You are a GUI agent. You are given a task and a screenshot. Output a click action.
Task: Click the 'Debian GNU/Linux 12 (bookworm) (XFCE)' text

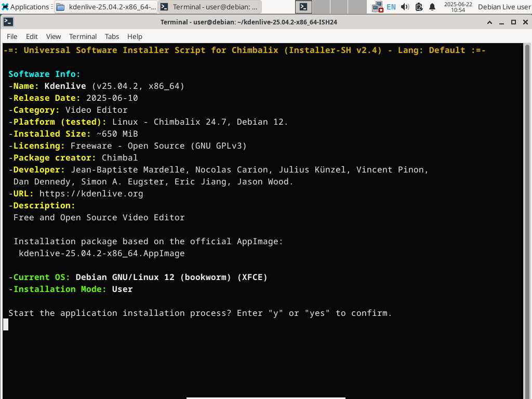click(x=171, y=277)
